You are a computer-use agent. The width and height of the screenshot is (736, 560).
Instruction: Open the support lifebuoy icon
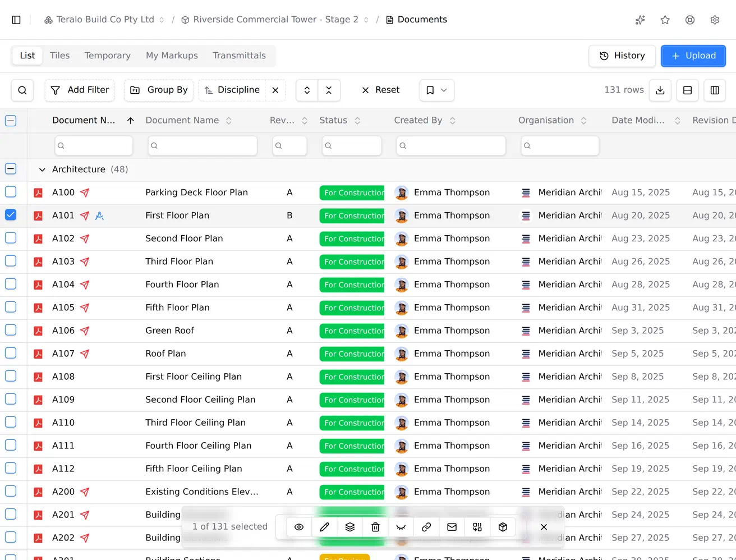[x=690, y=20]
